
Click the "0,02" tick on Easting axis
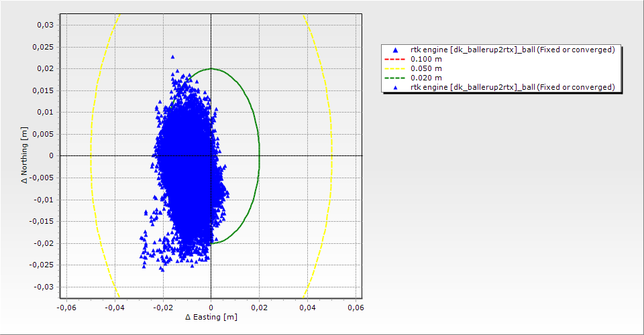point(259,308)
